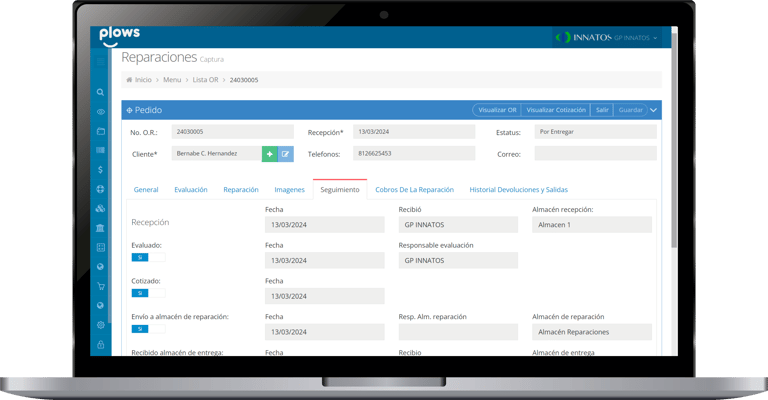The image size is (768, 400).
Task: Collapse the Pedido panel chevron
Action: (x=653, y=110)
